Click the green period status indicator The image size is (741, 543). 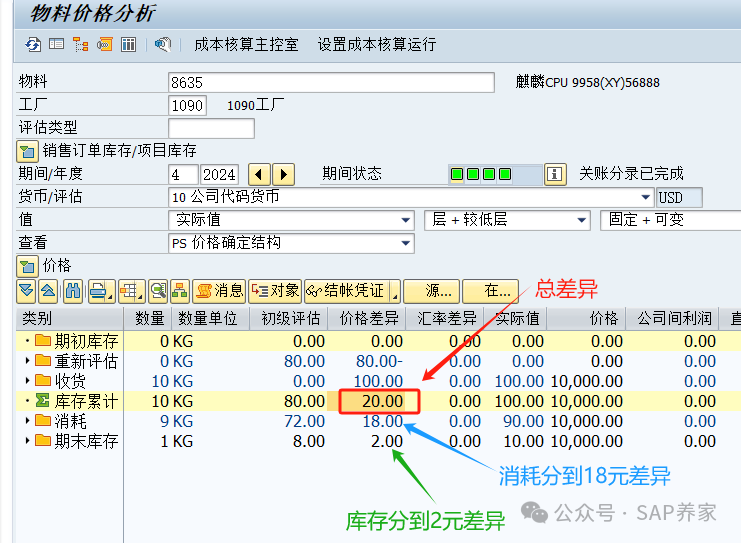(x=481, y=174)
